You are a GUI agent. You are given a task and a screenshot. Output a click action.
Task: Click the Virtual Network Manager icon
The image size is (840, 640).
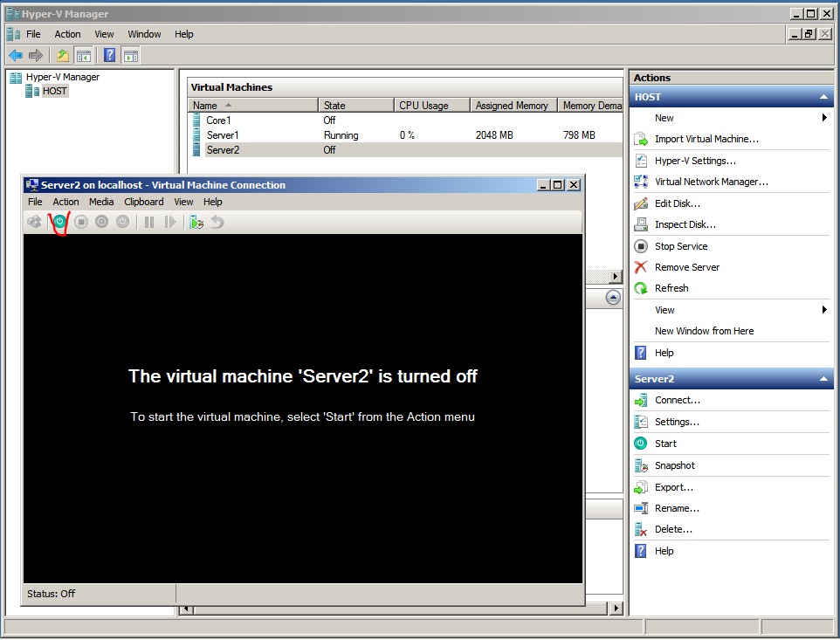click(641, 182)
